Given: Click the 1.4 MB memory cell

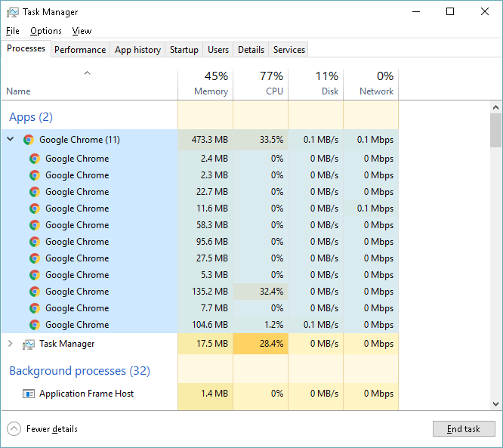Looking at the screenshot, I should (x=205, y=394).
